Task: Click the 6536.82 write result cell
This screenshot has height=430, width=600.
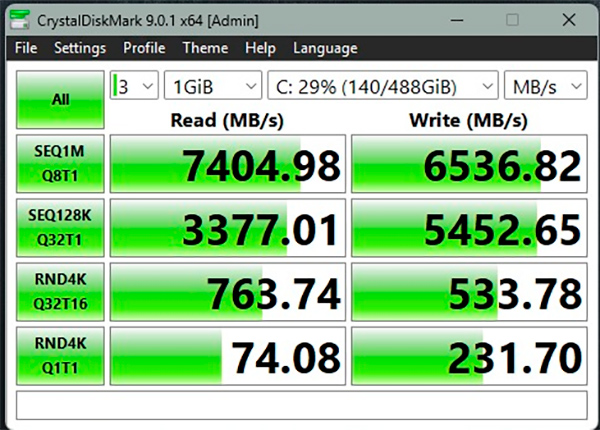Action: (468, 163)
